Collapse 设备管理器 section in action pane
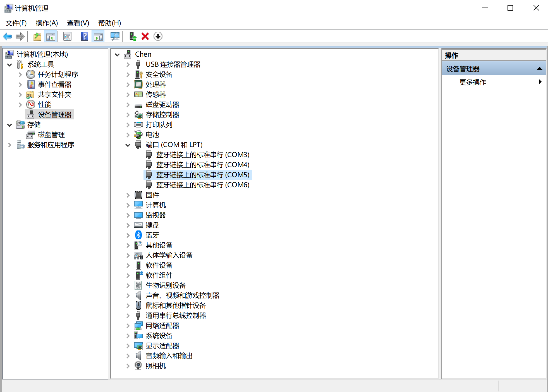This screenshot has width=548, height=392. tap(539, 69)
